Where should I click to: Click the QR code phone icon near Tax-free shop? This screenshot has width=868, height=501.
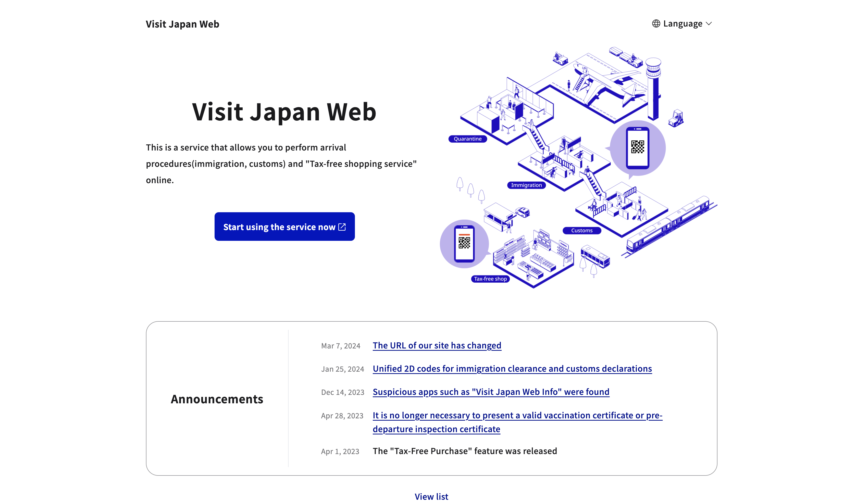tap(464, 244)
